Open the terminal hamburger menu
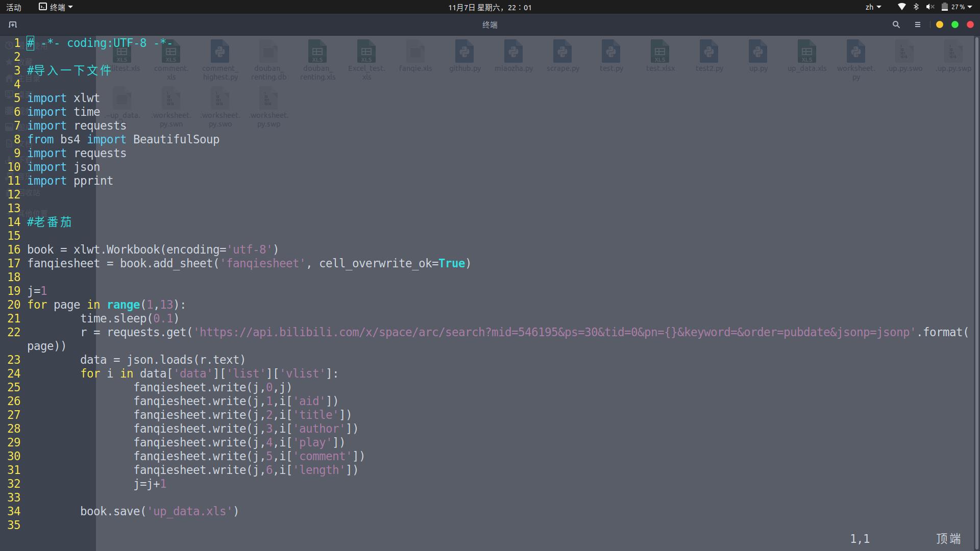The width and height of the screenshot is (980, 551). pos(917,24)
